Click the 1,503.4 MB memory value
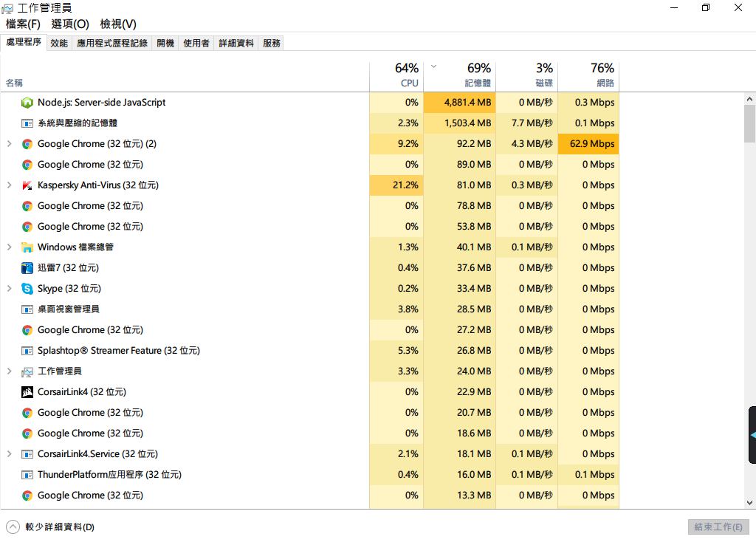Viewport: 756px width, 545px height. point(467,123)
